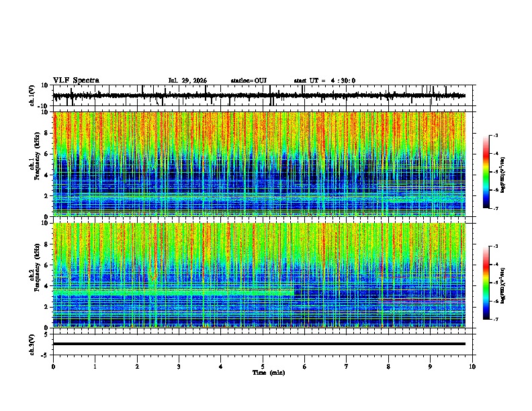Click time axis tick label "7"
532x411 pixels.
(x=347, y=367)
